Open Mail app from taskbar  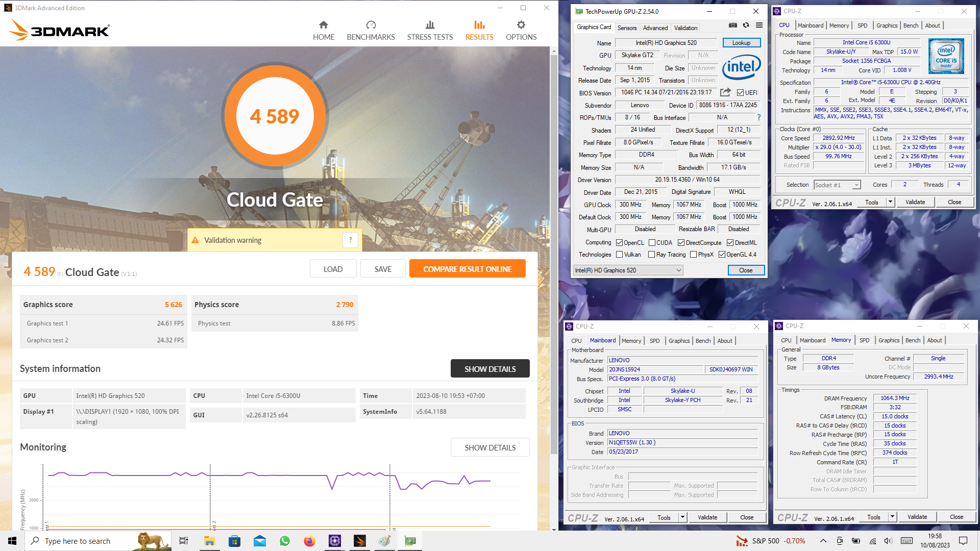coord(259,541)
